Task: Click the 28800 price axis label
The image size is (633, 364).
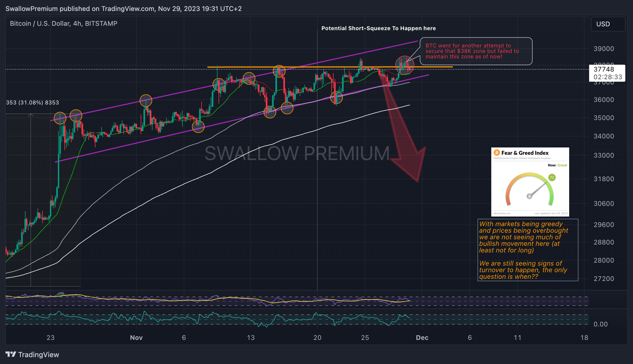Action: [604, 242]
